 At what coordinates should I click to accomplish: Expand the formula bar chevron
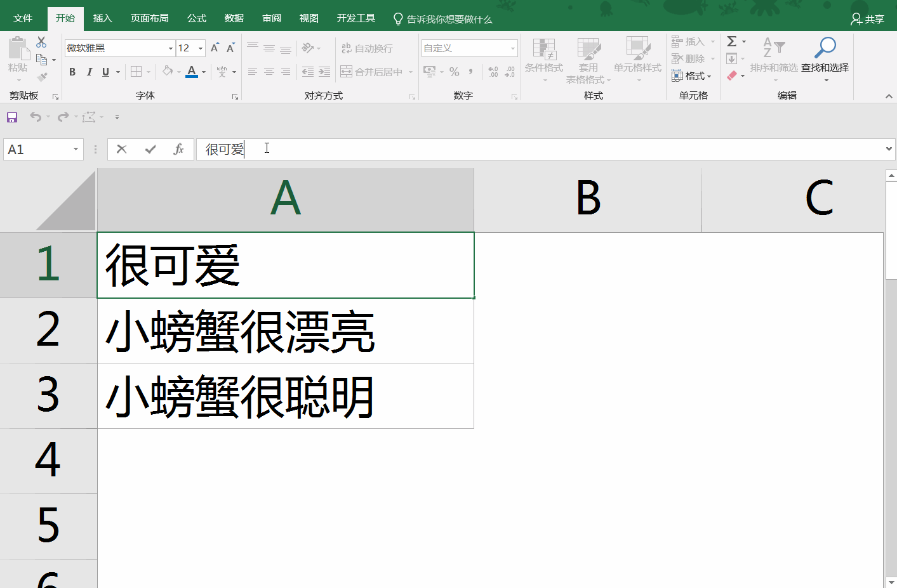[889, 149]
